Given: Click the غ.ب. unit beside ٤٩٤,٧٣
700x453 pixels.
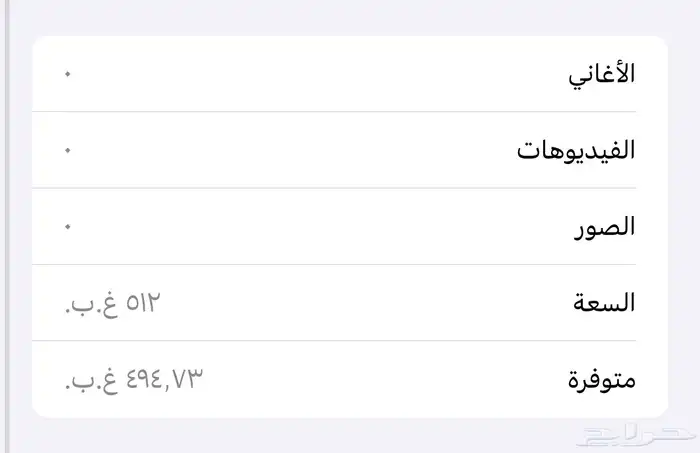Looking at the screenshot, I should (x=91, y=380).
